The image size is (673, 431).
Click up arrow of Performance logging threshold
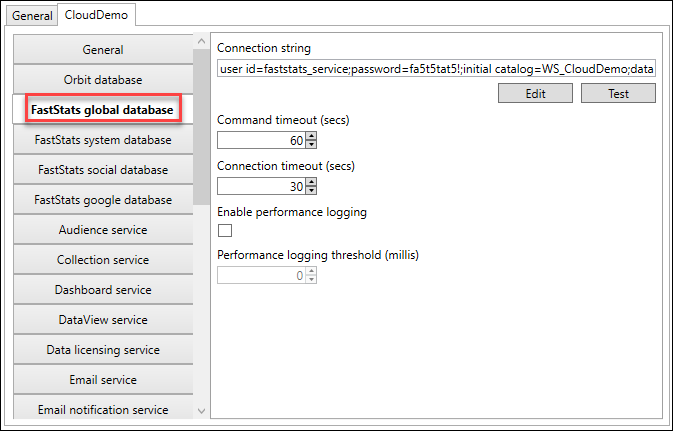click(x=311, y=271)
